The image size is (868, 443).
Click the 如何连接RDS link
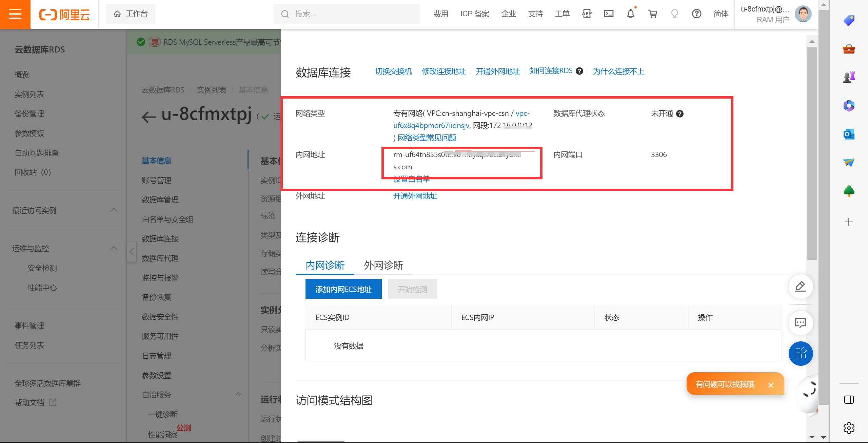pos(551,71)
